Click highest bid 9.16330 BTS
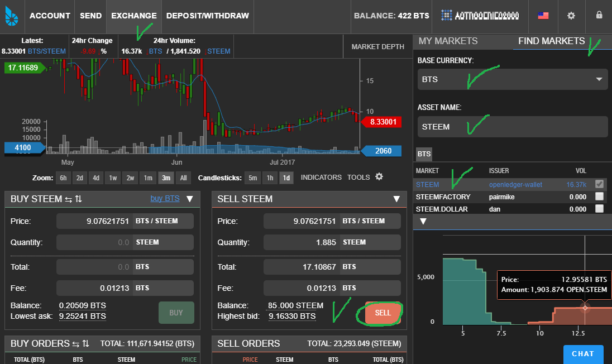The width and height of the screenshot is (612, 364). pyautogui.click(x=292, y=316)
